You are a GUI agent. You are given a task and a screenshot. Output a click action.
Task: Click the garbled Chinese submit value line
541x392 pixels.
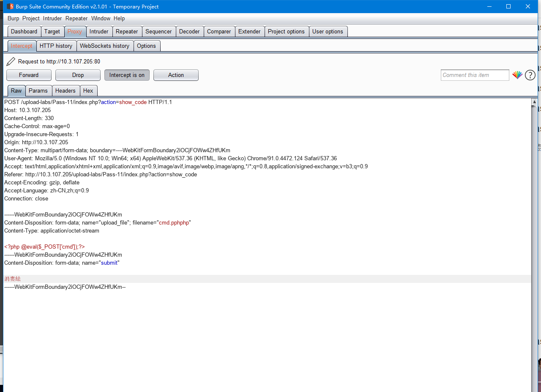[267, 279]
